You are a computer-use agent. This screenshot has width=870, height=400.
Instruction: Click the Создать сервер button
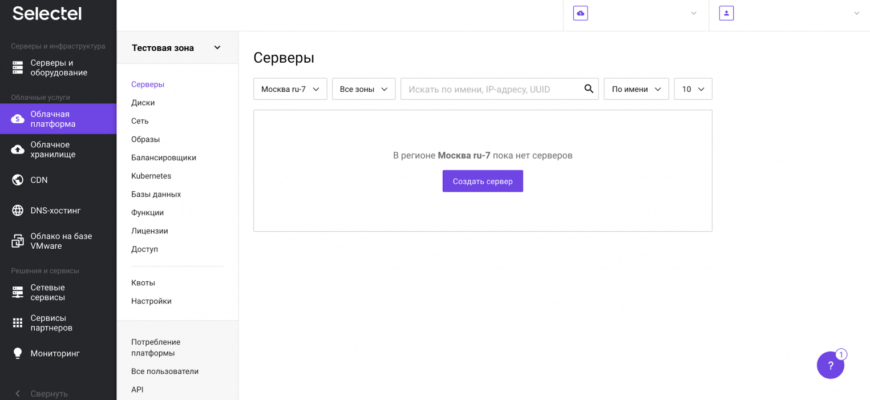coord(483,181)
